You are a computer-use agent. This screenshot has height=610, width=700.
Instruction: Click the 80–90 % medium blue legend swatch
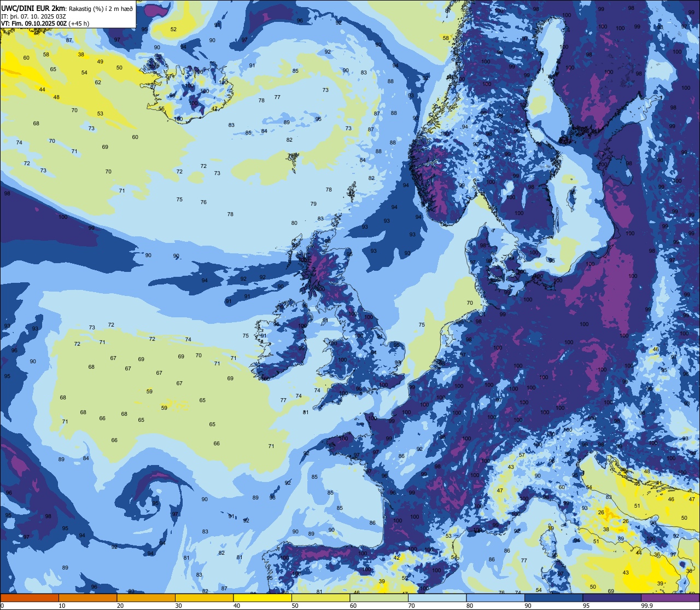495,598
